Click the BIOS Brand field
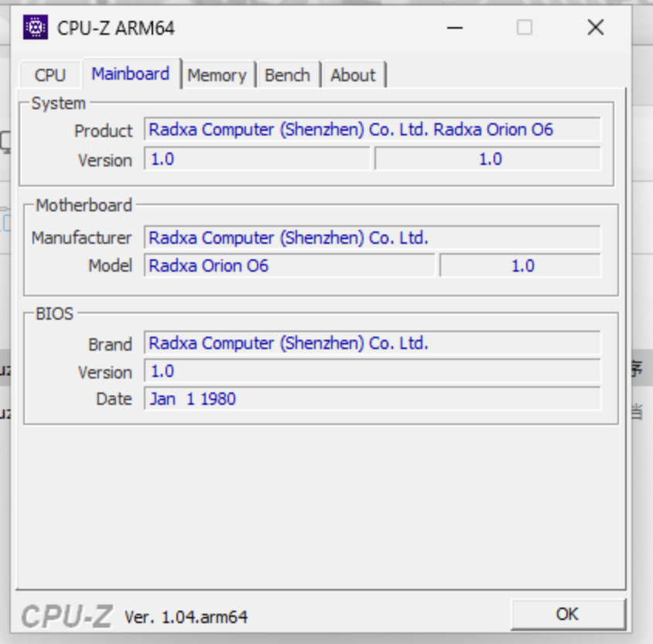This screenshot has height=644, width=653. 372,343
